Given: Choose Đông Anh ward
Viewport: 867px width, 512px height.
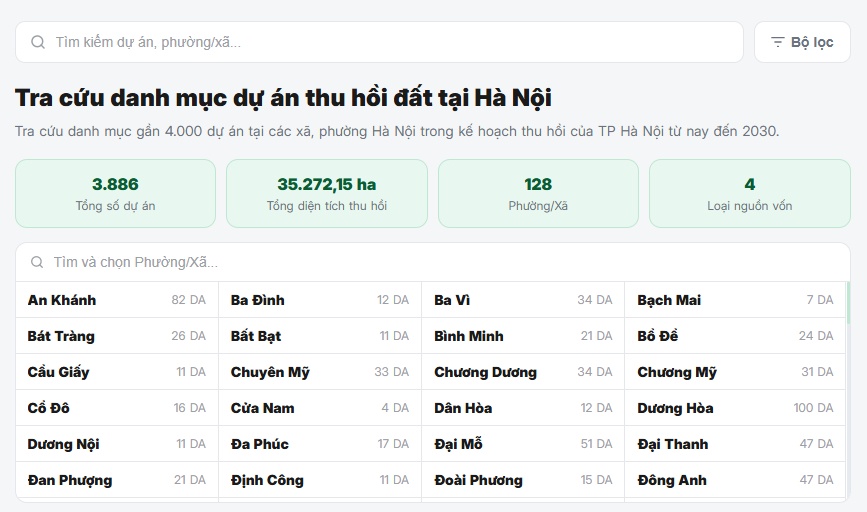Looking at the screenshot, I should (735, 479).
